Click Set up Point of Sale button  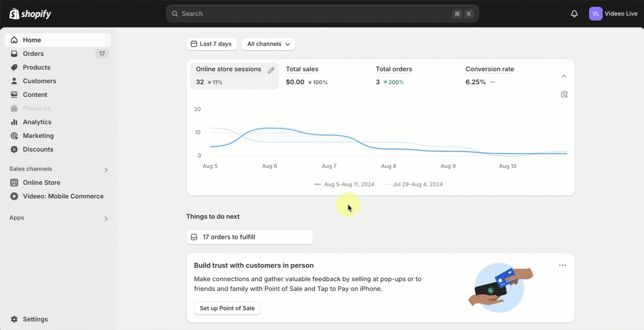point(227,309)
